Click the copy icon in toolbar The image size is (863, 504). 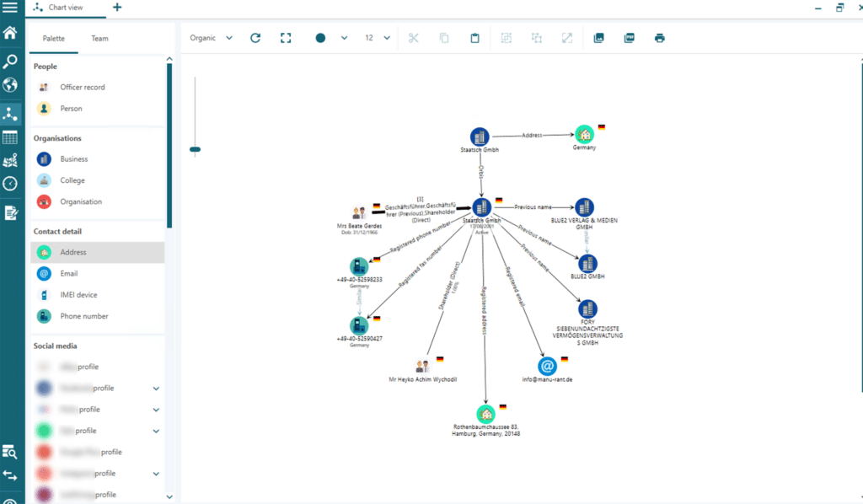(x=444, y=38)
